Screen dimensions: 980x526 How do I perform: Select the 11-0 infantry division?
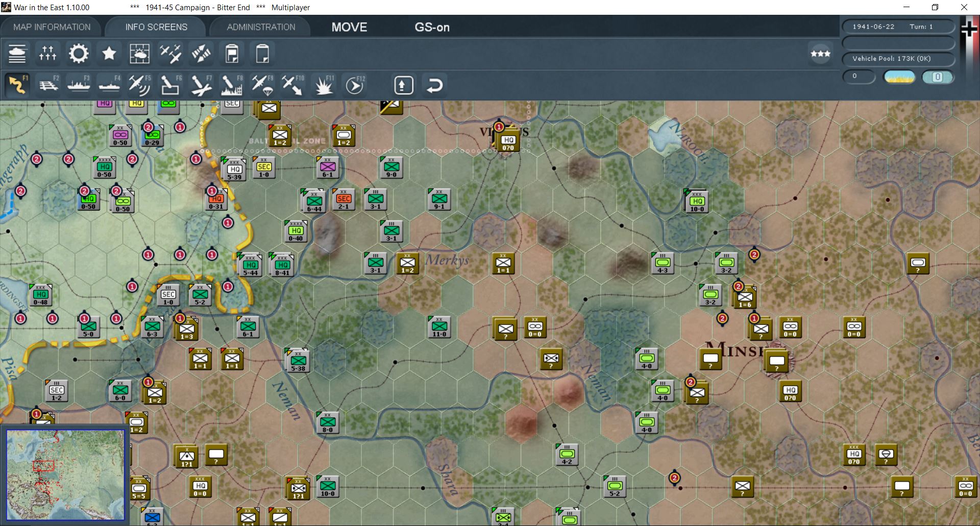click(439, 327)
